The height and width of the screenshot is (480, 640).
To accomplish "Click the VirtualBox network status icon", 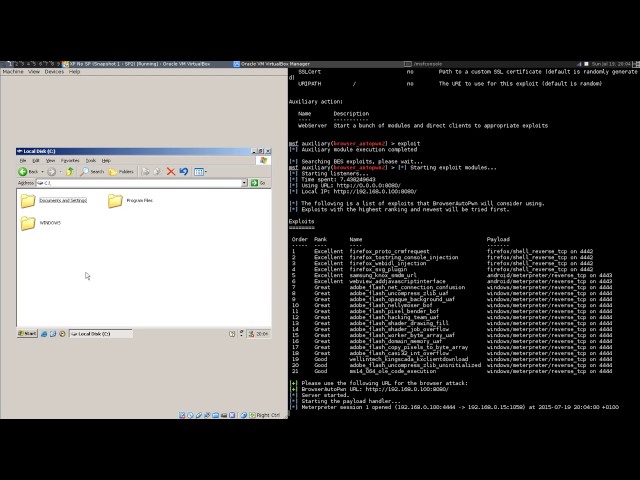I will click(207, 415).
